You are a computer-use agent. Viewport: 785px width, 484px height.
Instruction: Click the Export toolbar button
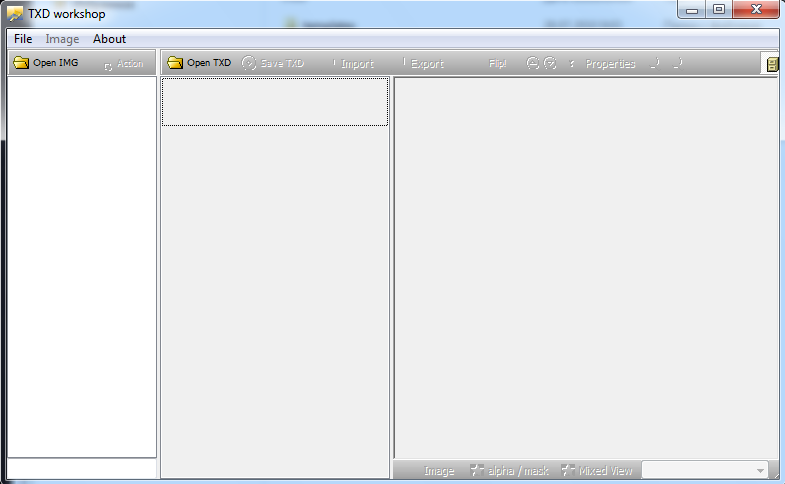tap(424, 64)
